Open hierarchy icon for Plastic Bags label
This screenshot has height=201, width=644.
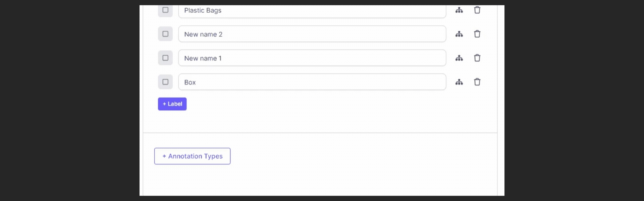coord(459,10)
